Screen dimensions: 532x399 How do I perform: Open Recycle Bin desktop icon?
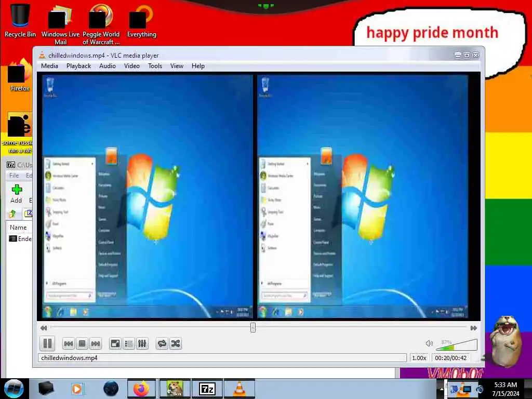20,20
